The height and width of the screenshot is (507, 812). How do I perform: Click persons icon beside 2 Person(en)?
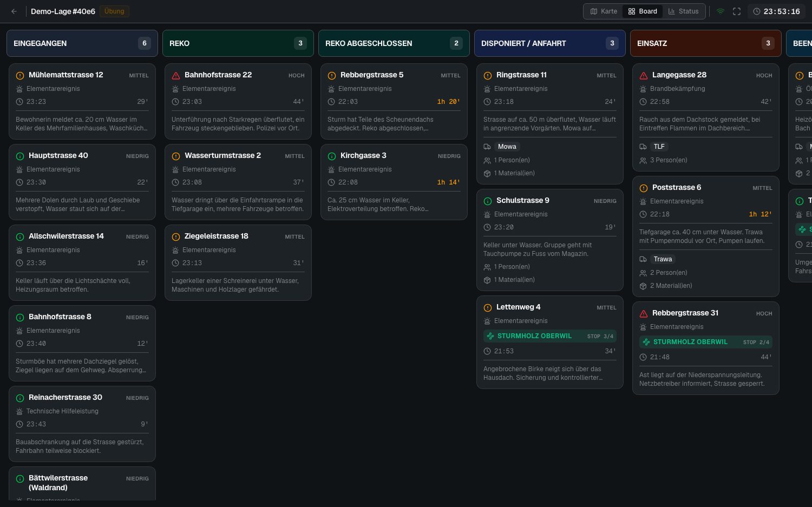[x=643, y=273]
